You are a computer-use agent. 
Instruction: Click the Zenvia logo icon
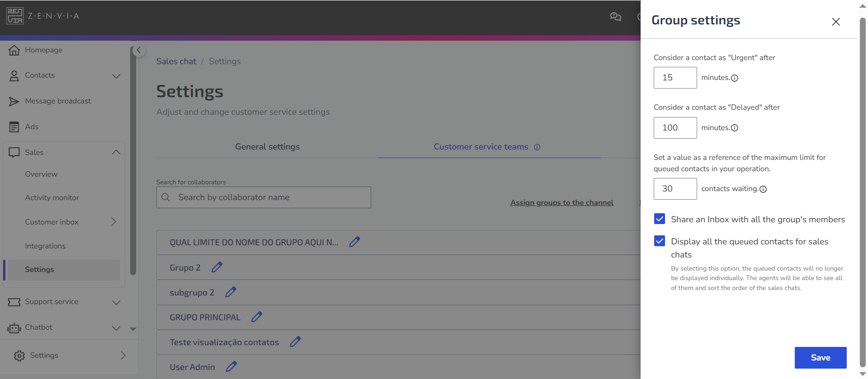point(15,16)
